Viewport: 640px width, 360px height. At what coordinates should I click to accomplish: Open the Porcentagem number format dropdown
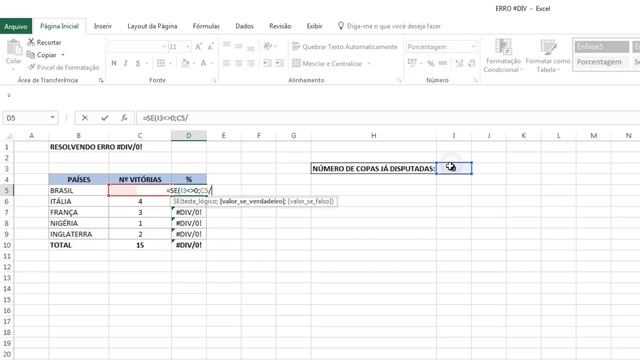(x=473, y=47)
